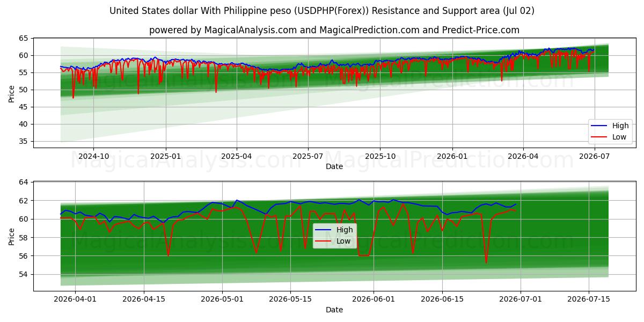The height and width of the screenshot is (322, 644).
Task: Click the '2025-07' x-axis label
Action: coord(308,156)
